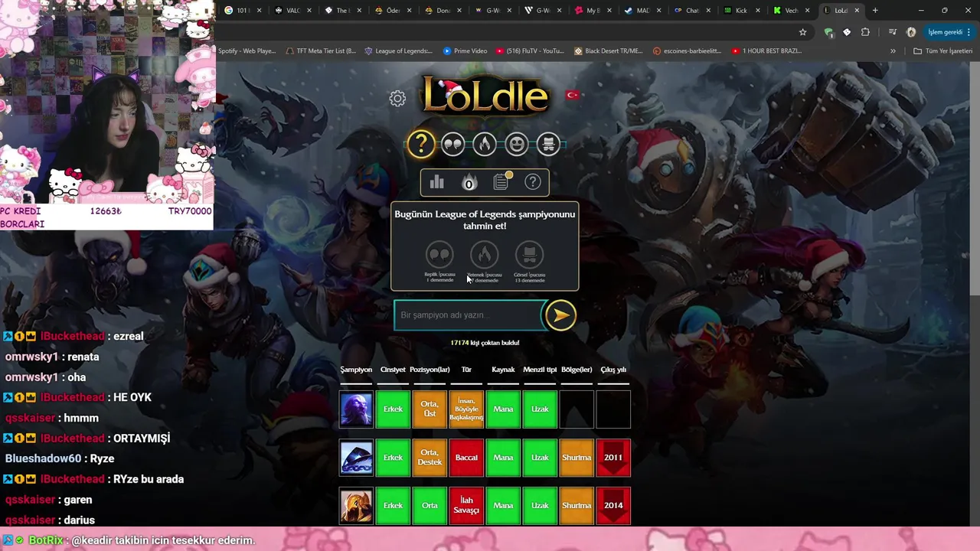Click the page vertical scrollbar
The width and height of the screenshot is (980, 551).
pyautogui.click(x=975, y=178)
